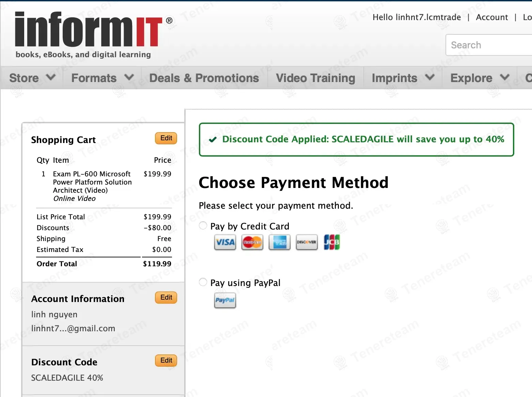Edit the Shopping Cart
The width and height of the screenshot is (532, 397).
pos(166,138)
